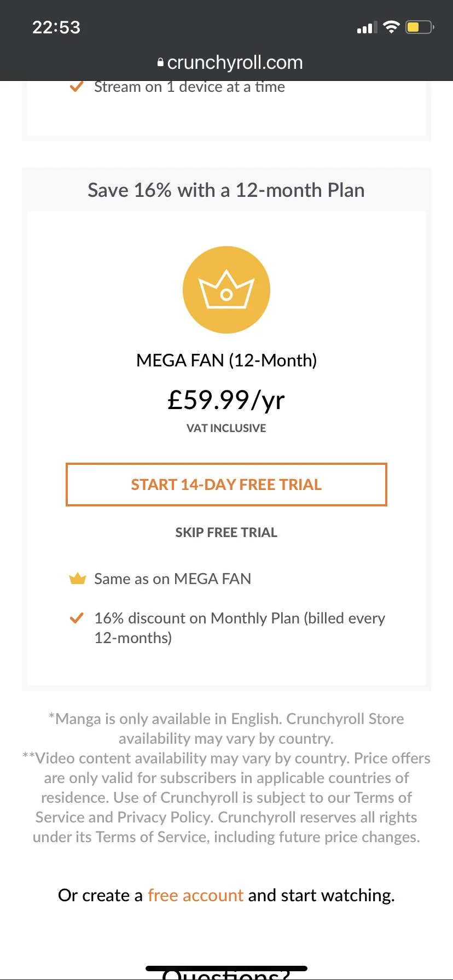The image size is (453, 980).
Task: Tap the Wi-Fi icon in the status bar
Action: [x=392, y=27]
